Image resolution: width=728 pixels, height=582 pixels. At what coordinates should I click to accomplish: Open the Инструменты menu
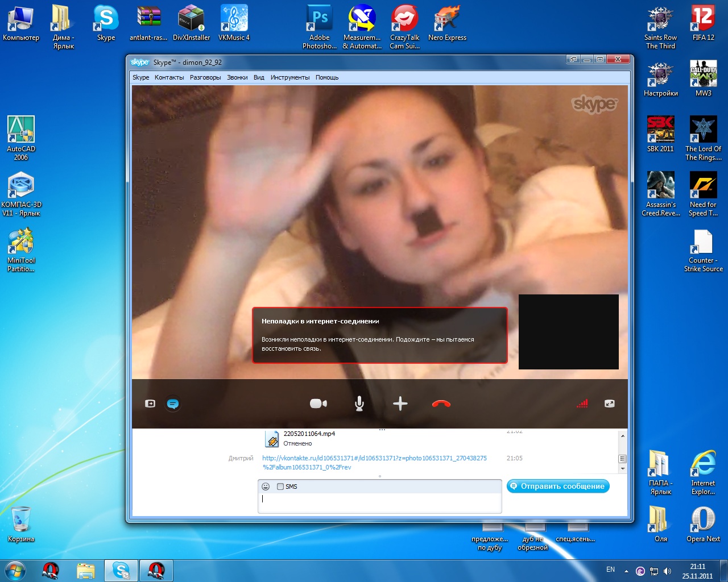pos(290,77)
